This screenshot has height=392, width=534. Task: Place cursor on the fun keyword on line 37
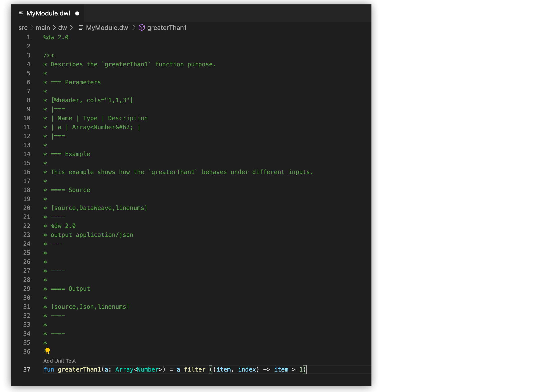pos(49,370)
